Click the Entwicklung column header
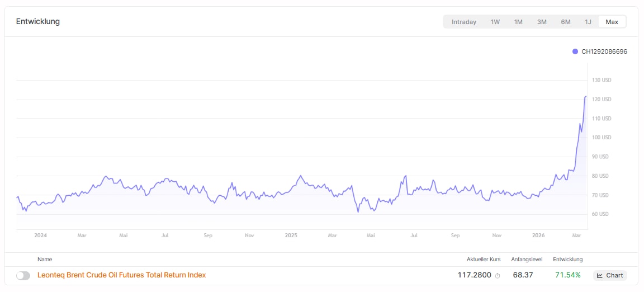This screenshot has width=644, height=292. click(x=568, y=260)
